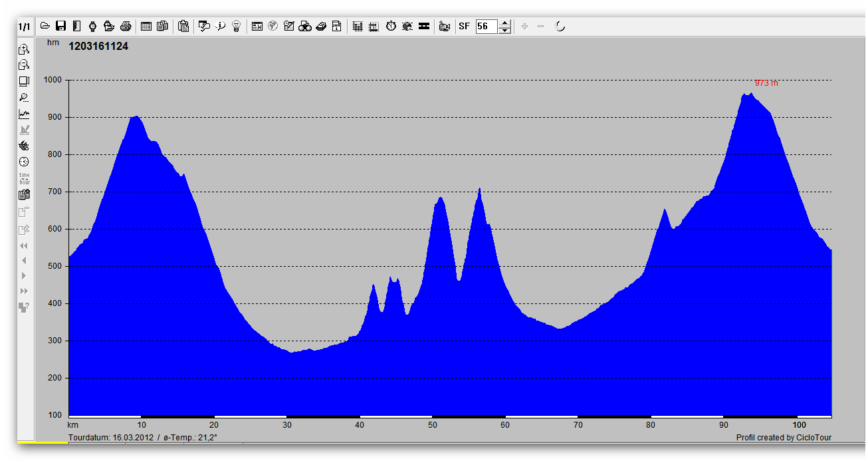Click the open folder icon in toolbar
The width and height of the screenshot is (868, 461).
pos(45,27)
